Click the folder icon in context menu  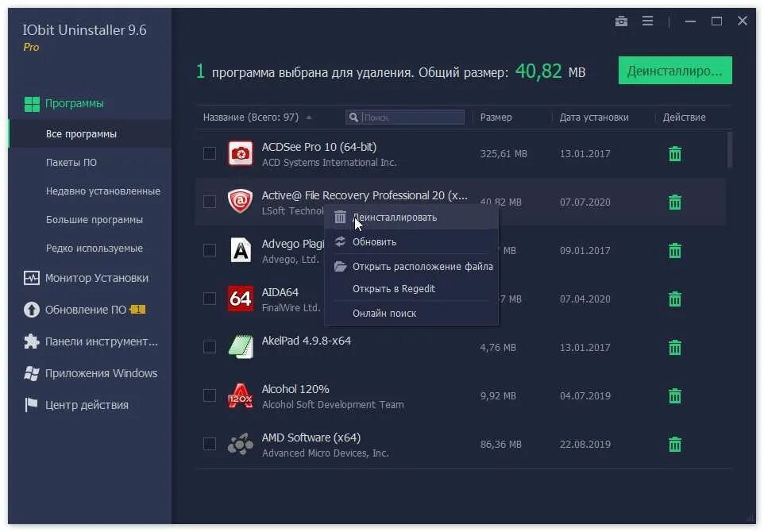click(340, 267)
